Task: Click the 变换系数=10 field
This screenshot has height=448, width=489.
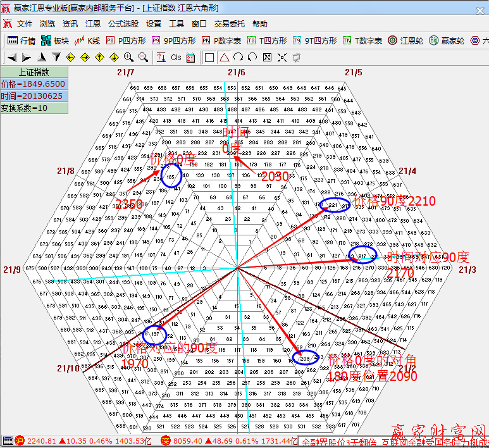Action: pyautogui.click(x=34, y=108)
